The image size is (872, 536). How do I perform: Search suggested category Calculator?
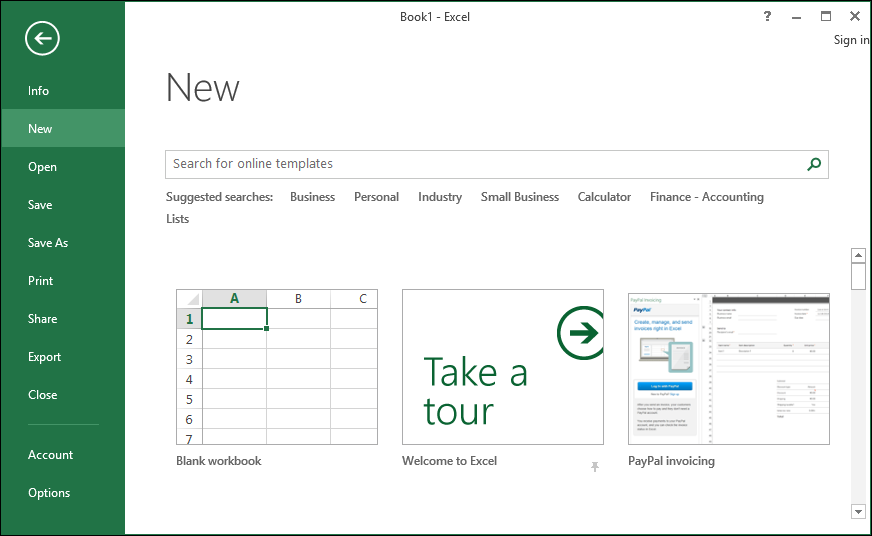(x=604, y=197)
